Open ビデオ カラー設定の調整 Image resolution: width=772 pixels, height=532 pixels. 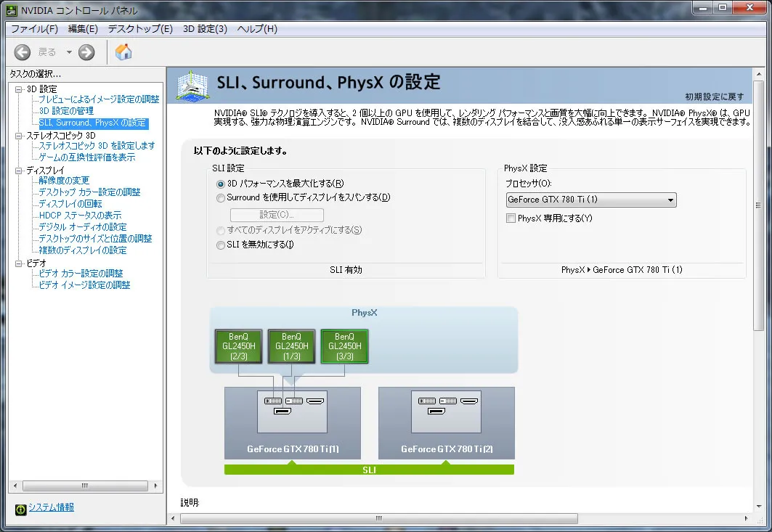pyautogui.click(x=81, y=274)
